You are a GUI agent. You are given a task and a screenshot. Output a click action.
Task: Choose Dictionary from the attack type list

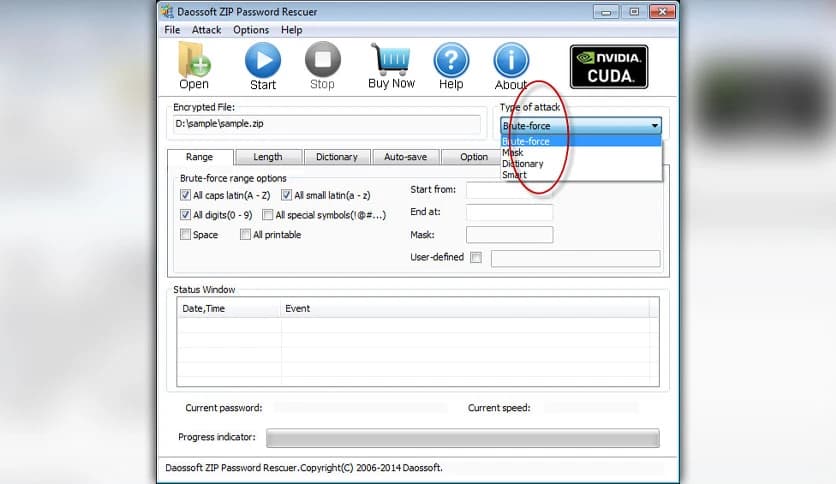click(x=581, y=164)
